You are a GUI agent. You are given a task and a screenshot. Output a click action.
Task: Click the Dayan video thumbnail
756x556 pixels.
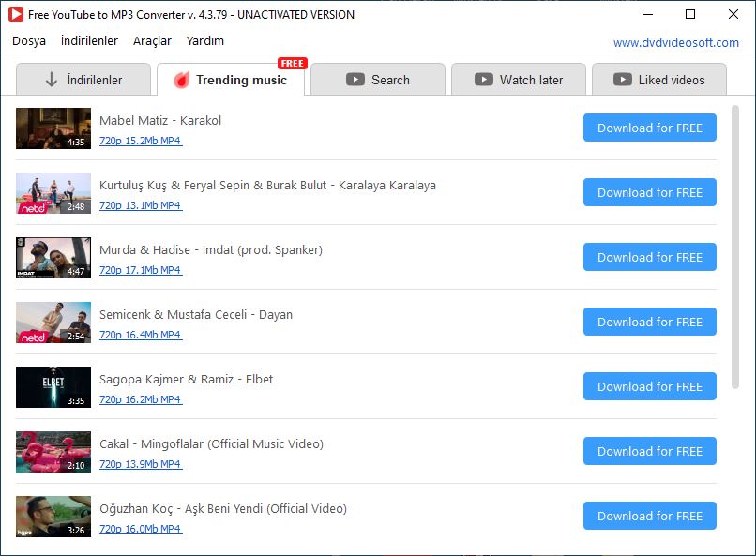[53, 322]
